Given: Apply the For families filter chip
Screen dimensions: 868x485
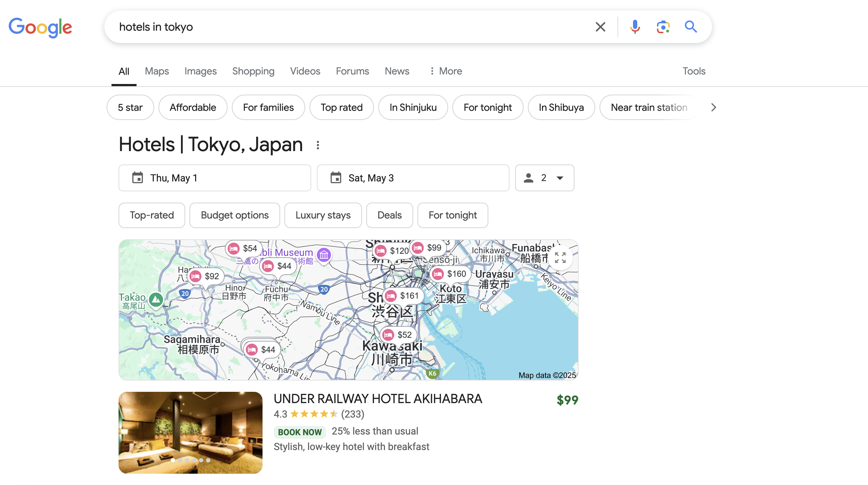Looking at the screenshot, I should tap(269, 107).
